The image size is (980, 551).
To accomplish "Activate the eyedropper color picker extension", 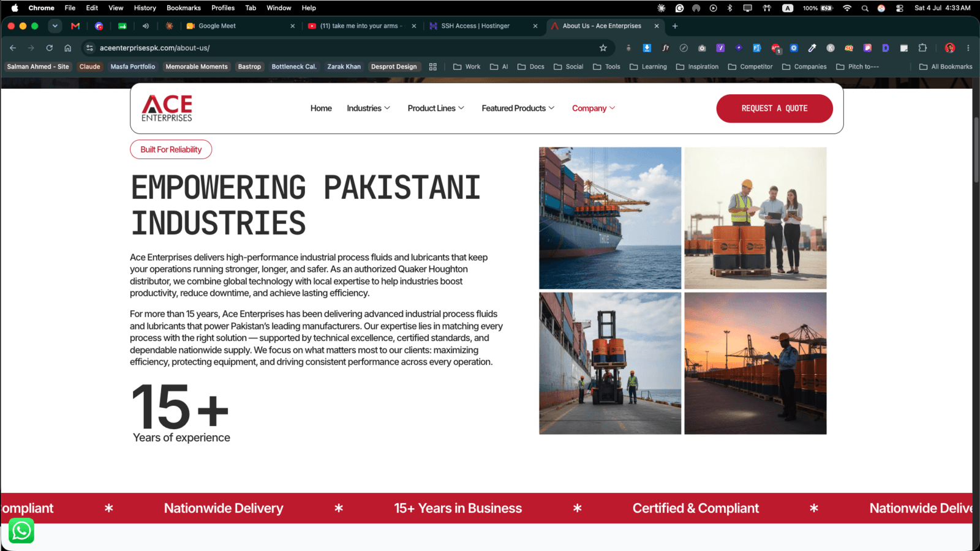I will [812, 48].
